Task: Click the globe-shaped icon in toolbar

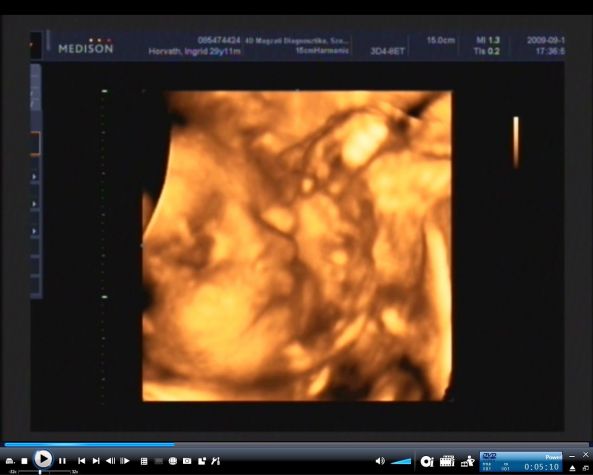Action: 173,461
